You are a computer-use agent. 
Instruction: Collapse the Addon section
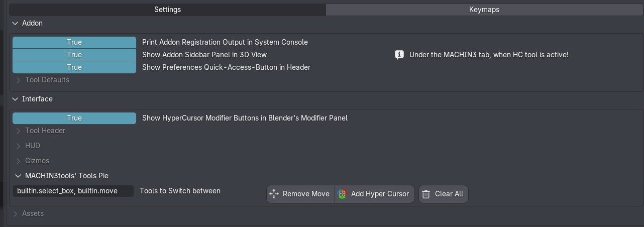(x=15, y=23)
